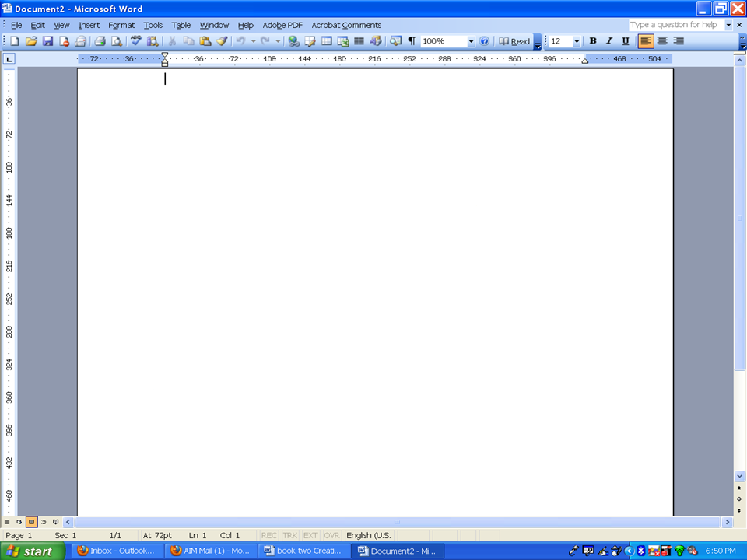Viewport: 747px width, 560px height.
Task: Expand the Undo history dropdown arrow
Action: [252, 41]
